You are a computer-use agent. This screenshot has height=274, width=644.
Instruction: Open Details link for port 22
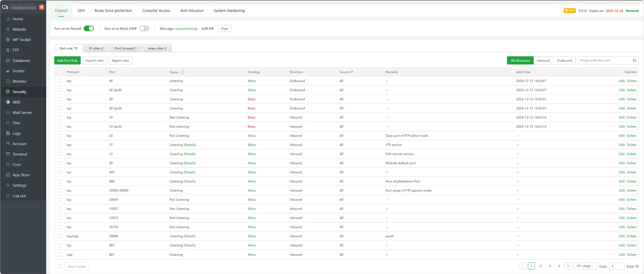[190, 154]
